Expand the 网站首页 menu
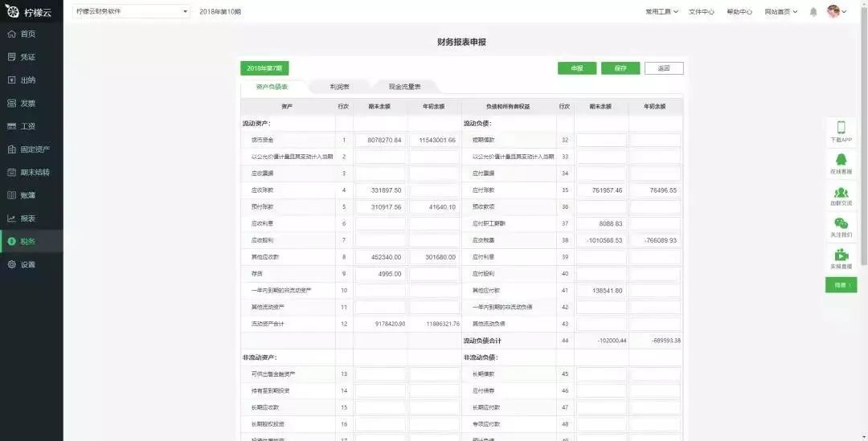 pos(781,11)
